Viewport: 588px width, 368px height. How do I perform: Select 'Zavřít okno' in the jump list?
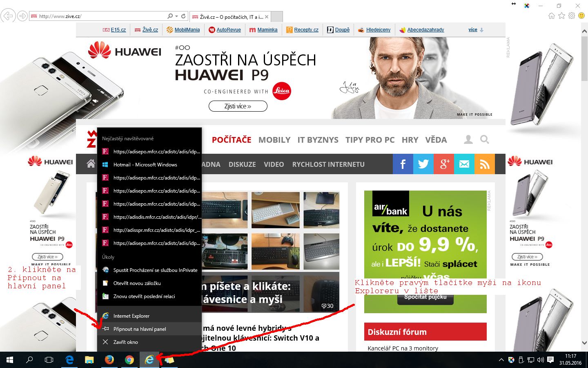pos(149,342)
